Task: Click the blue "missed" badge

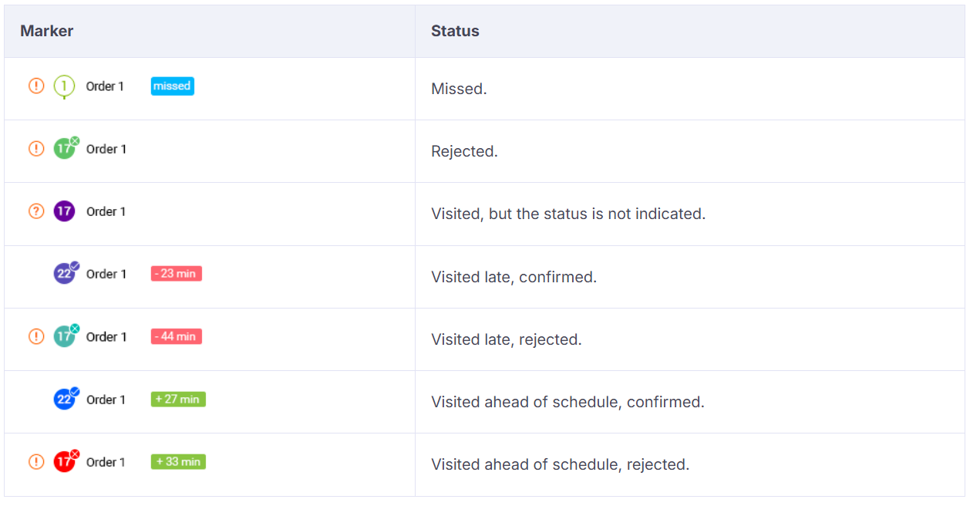Action: coord(172,86)
